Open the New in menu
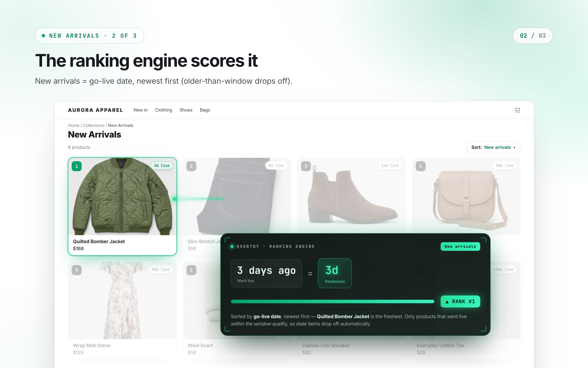The height and width of the screenshot is (368, 588). coord(140,110)
